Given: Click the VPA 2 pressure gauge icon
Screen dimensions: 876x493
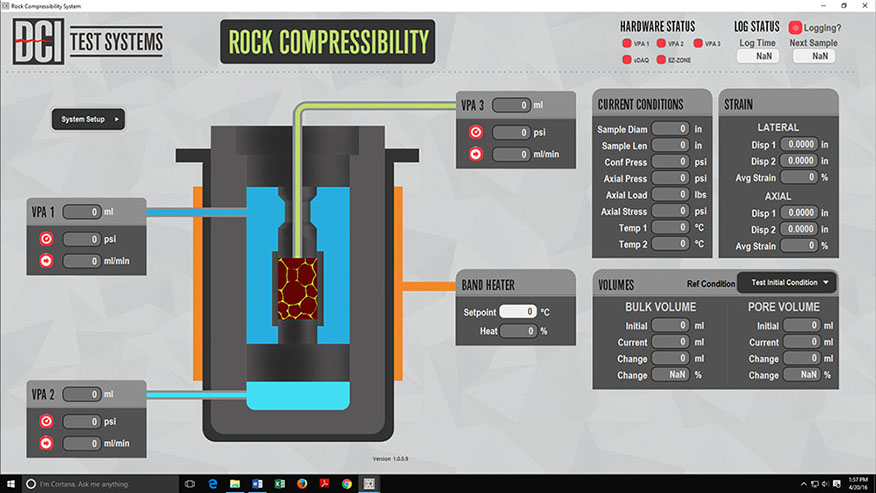Looking at the screenshot, I should coord(45,422).
